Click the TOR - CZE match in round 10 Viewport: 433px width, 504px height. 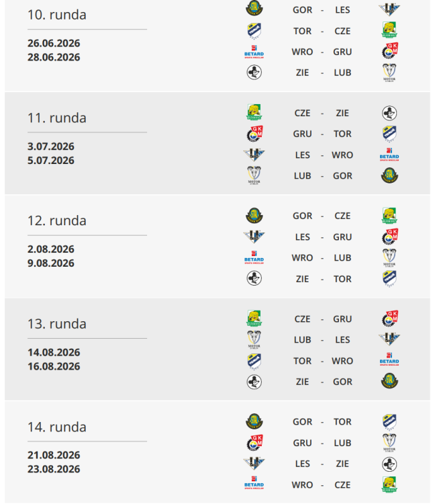pyautogui.click(x=322, y=31)
